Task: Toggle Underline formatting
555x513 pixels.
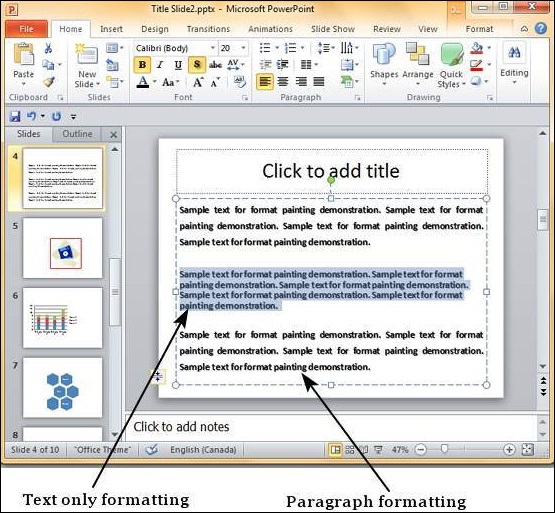Action: [178, 65]
